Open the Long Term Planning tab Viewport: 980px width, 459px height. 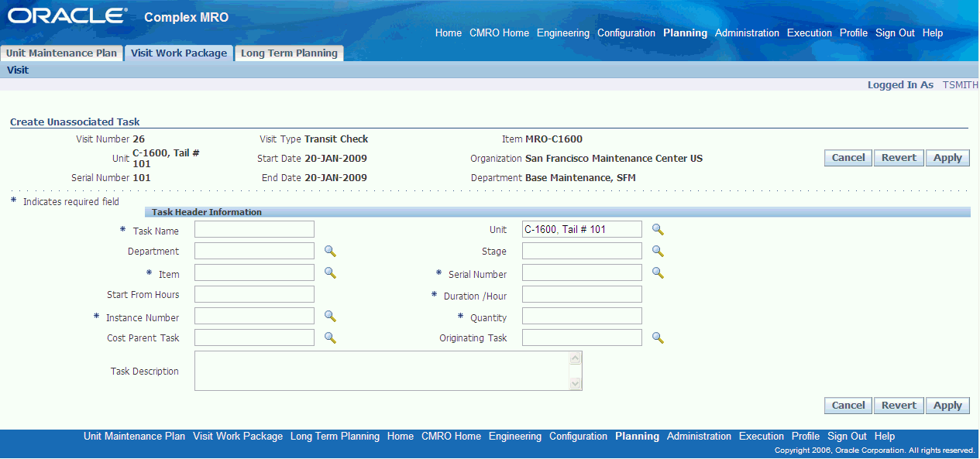(x=289, y=53)
